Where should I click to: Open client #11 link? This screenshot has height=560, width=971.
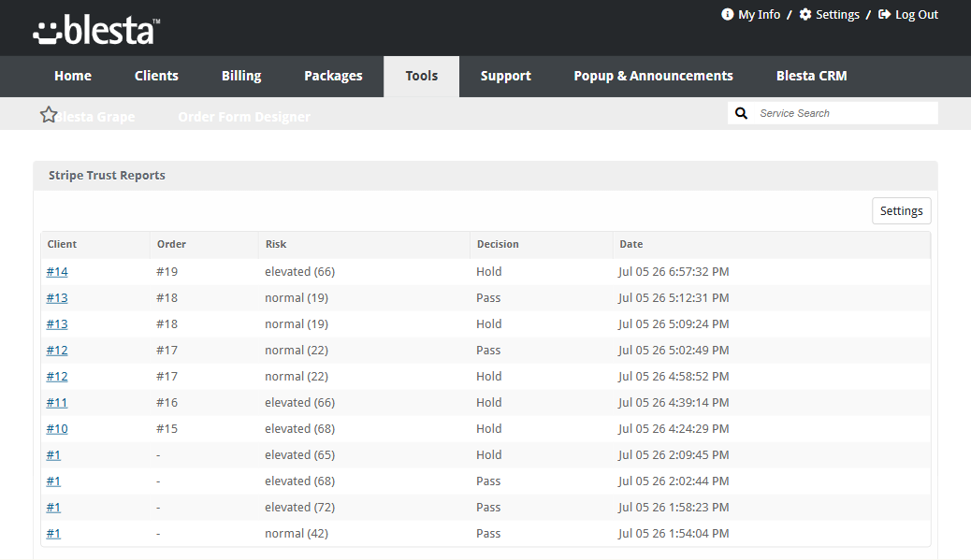pos(57,403)
